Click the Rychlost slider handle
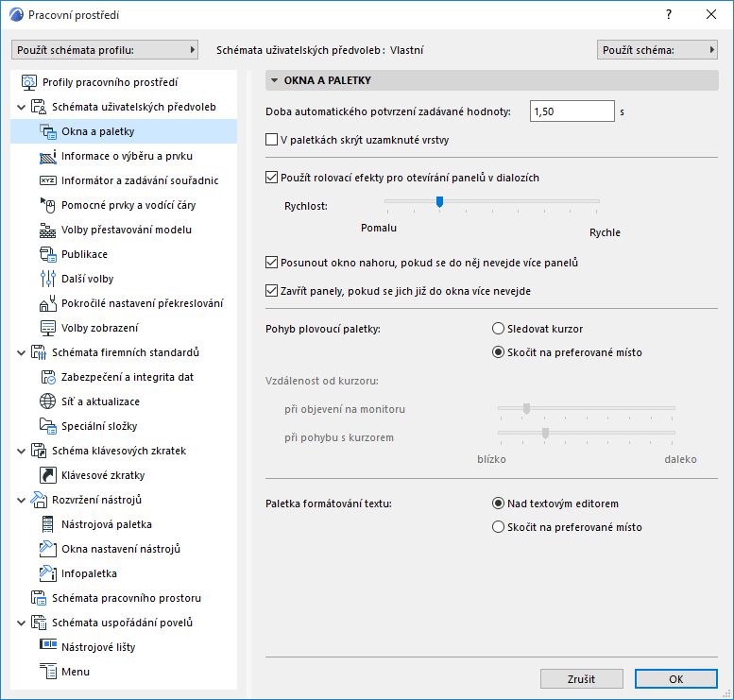734x700 pixels. pos(439,202)
